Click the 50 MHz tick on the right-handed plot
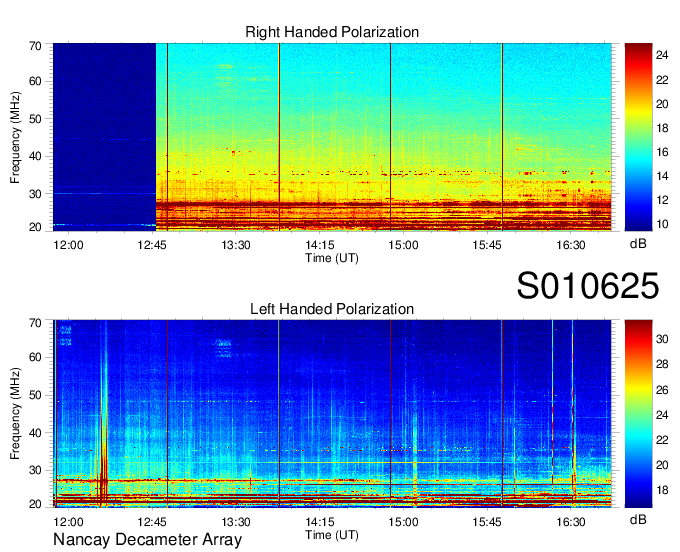 [x=36, y=119]
